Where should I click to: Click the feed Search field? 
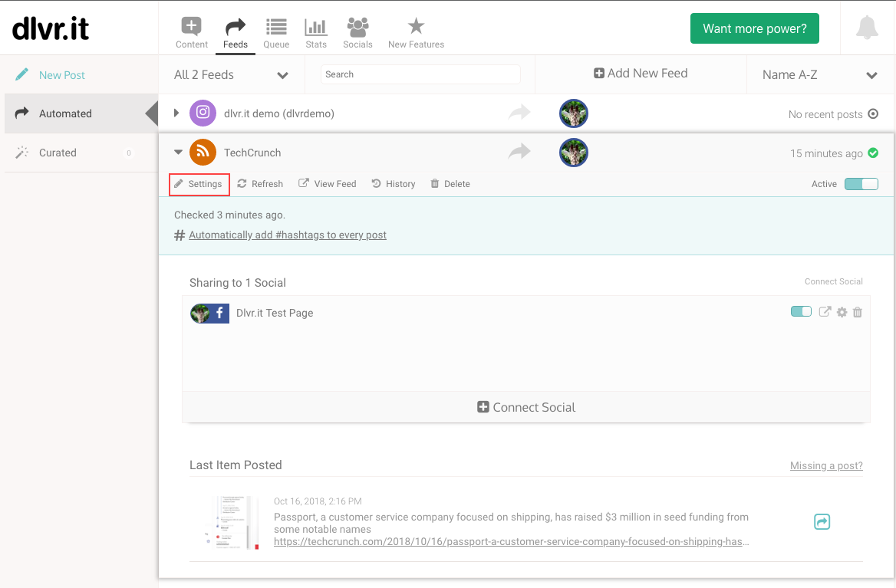point(420,74)
